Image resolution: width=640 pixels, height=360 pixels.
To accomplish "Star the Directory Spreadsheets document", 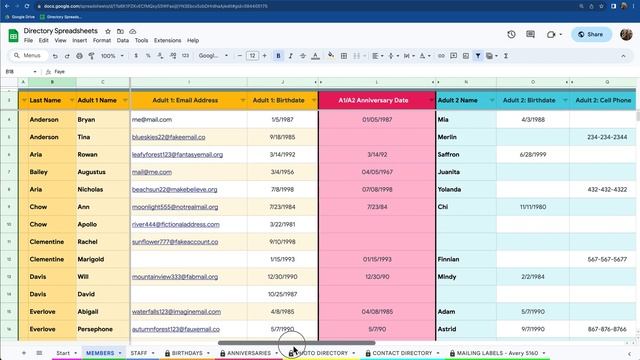I will 108,31.
